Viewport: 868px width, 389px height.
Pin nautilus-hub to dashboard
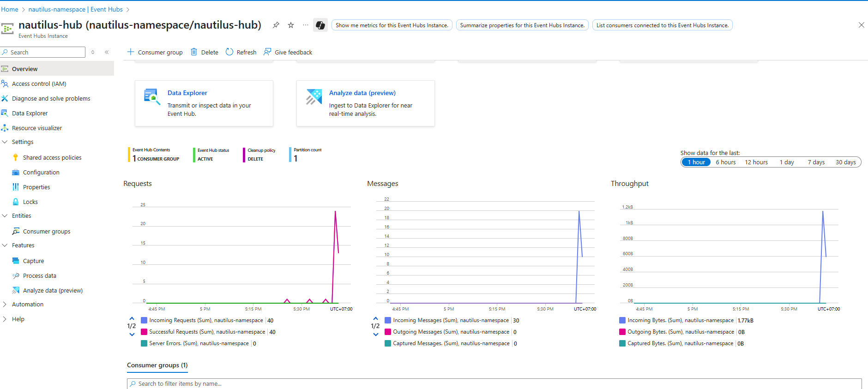click(276, 25)
